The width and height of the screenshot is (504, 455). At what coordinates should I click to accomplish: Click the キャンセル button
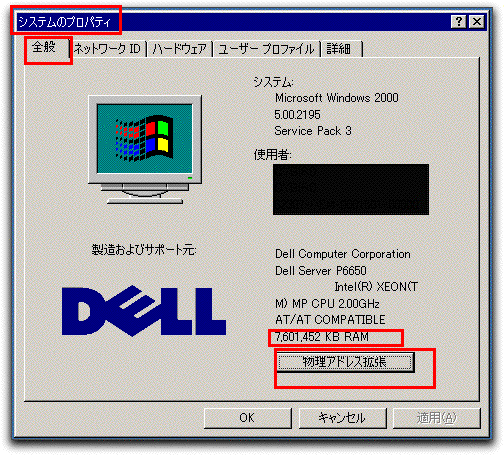(342, 418)
